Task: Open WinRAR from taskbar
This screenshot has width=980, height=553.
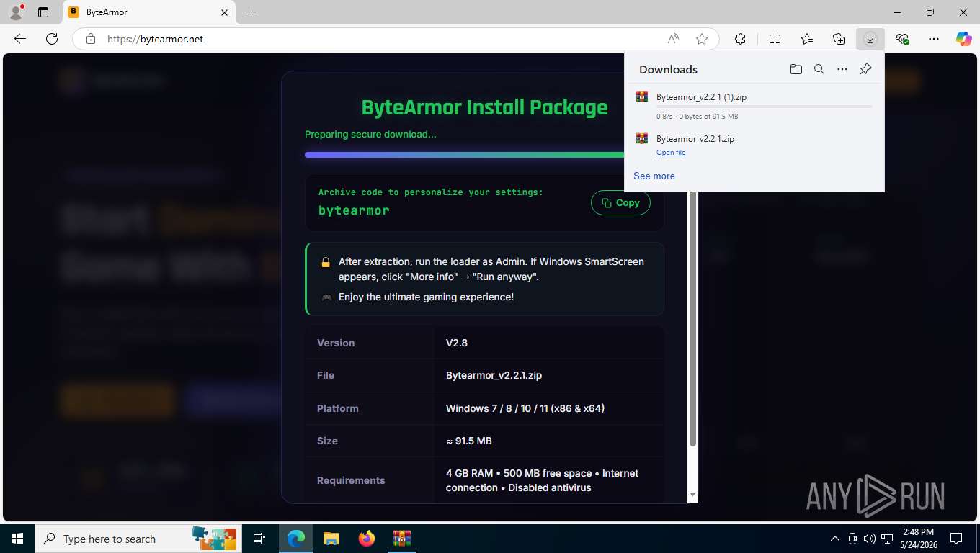Action: [401, 539]
